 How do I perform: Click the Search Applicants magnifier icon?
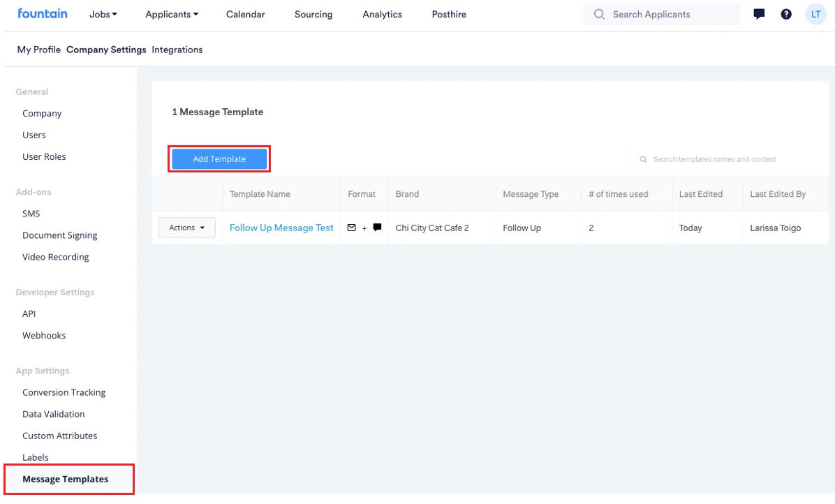(599, 15)
